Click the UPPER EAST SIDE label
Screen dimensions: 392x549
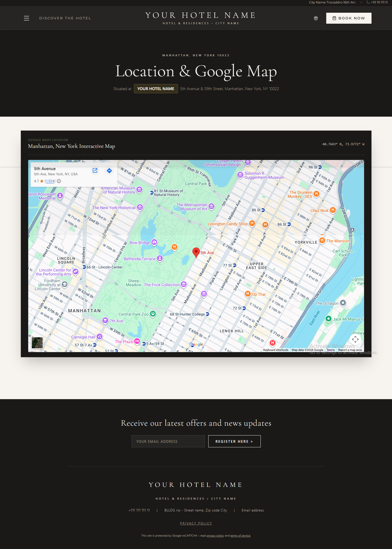257,266
